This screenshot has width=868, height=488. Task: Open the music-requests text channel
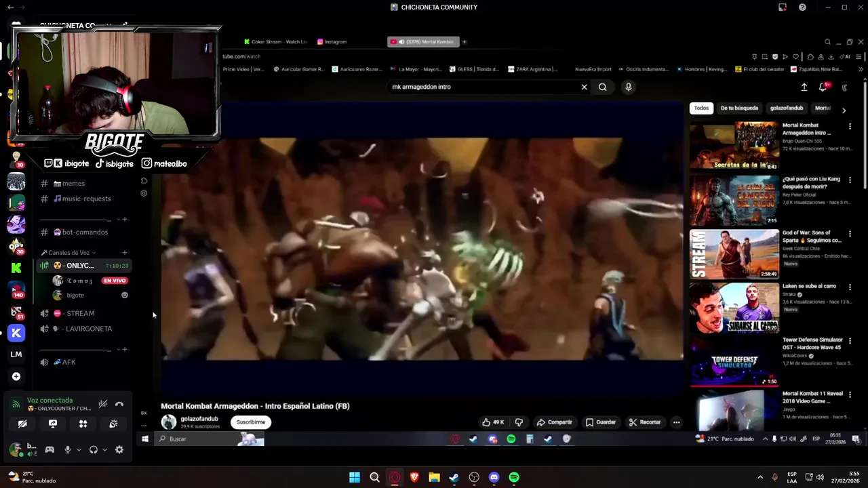coord(85,199)
